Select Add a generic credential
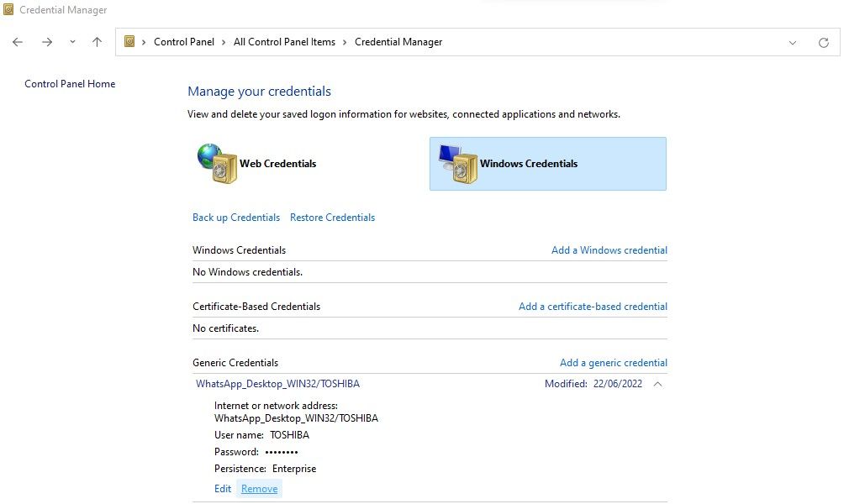This screenshot has height=504, width=849. (x=613, y=362)
